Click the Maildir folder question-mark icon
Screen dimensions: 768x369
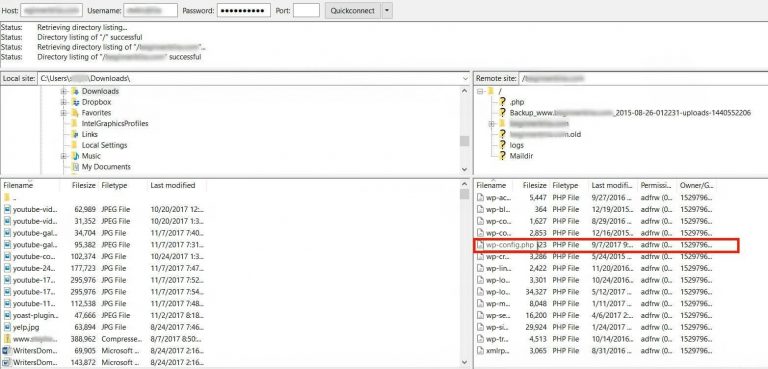(x=502, y=156)
